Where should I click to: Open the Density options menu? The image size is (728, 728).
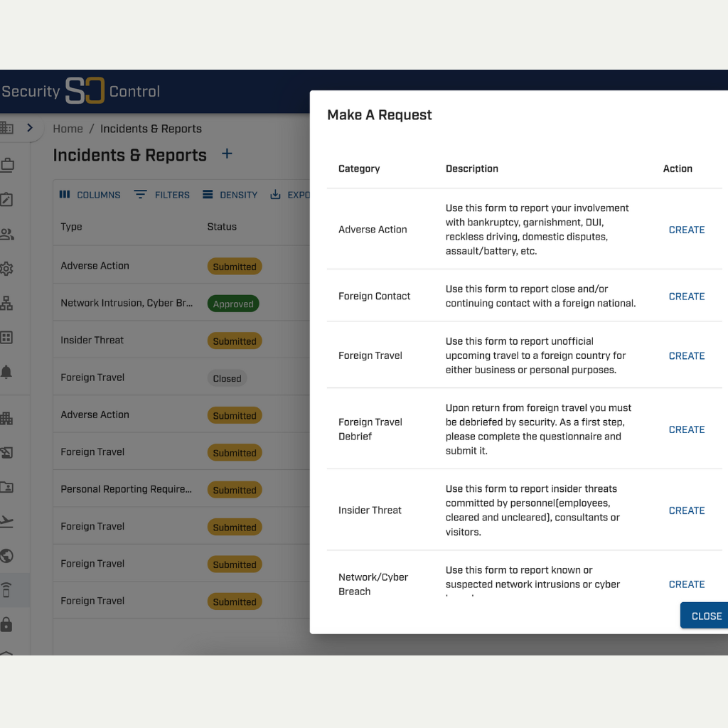coord(230,195)
